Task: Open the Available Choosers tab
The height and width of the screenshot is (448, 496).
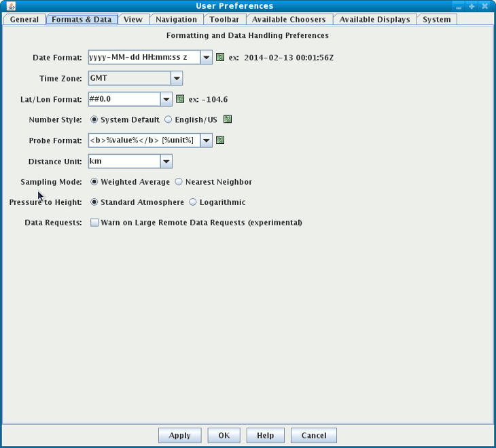Action: coord(290,20)
